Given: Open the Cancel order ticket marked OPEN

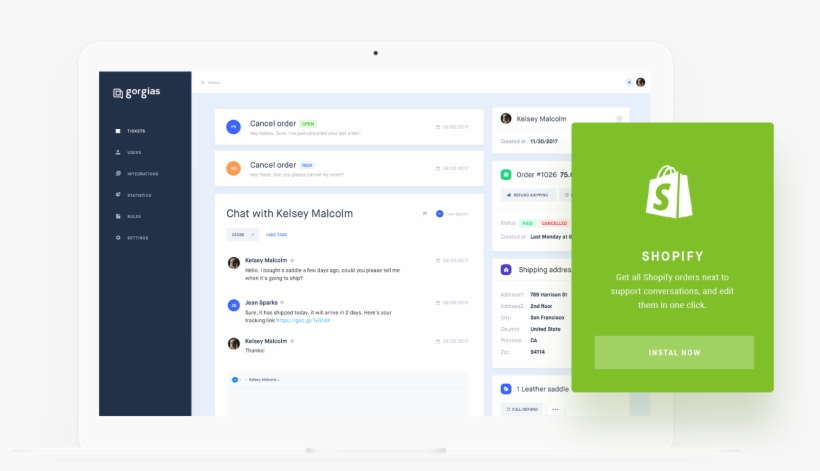Looking at the screenshot, I should [x=349, y=127].
